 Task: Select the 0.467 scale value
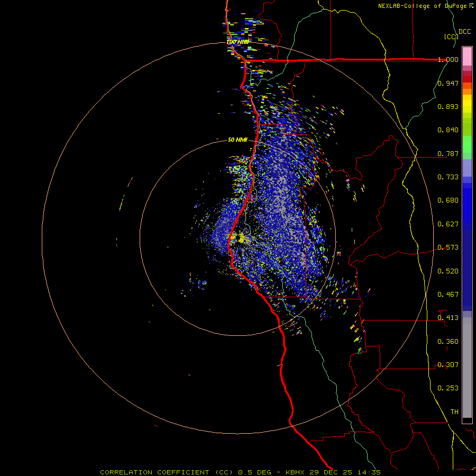point(448,295)
